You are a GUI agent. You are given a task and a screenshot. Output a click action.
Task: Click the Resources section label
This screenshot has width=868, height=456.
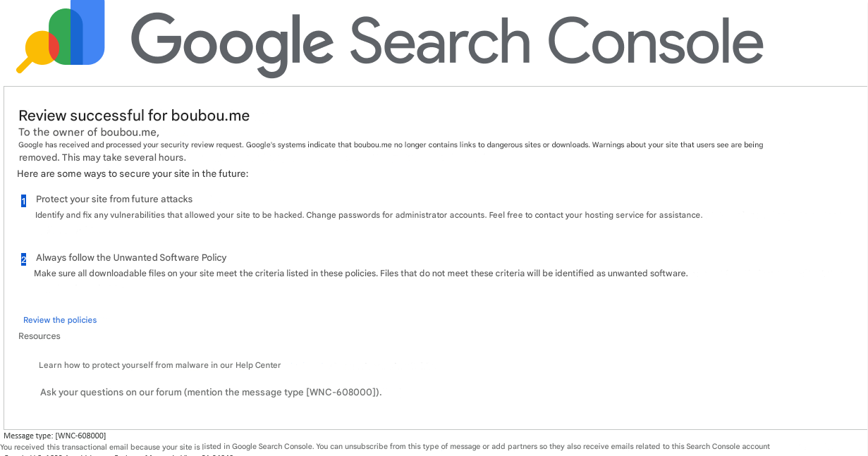tap(39, 336)
